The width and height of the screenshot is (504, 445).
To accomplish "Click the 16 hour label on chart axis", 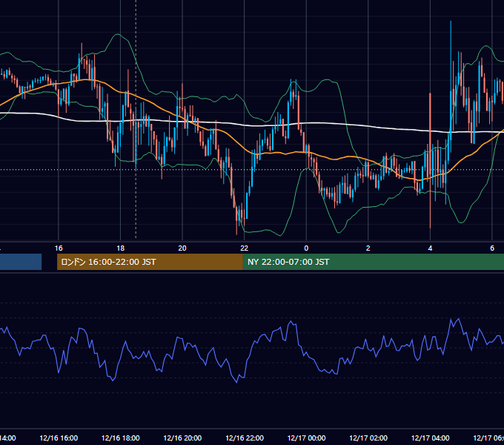I will point(59,248).
